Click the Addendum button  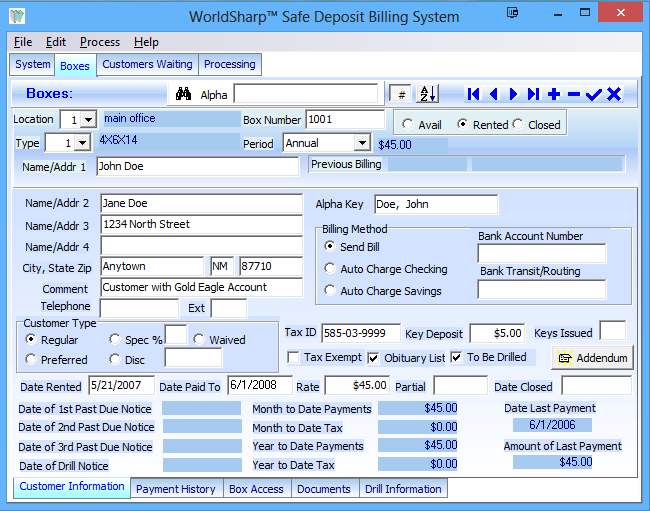point(591,358)
